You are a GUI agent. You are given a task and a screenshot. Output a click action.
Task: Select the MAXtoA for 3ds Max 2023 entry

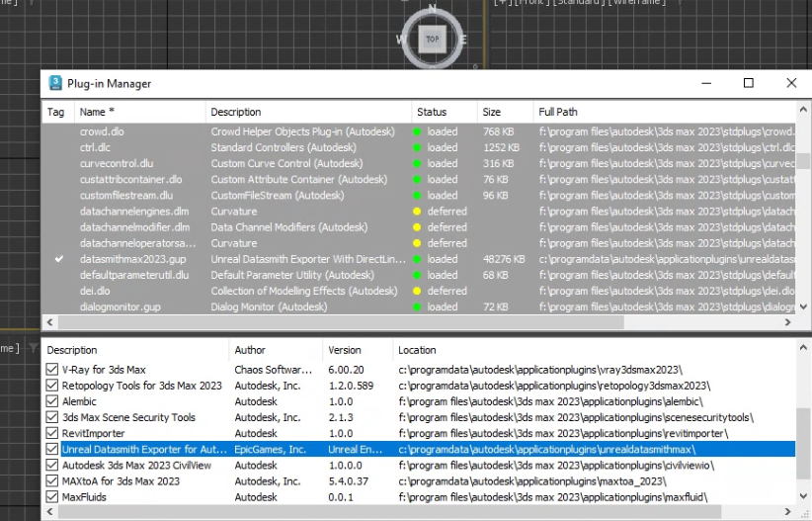click(419, 481)
